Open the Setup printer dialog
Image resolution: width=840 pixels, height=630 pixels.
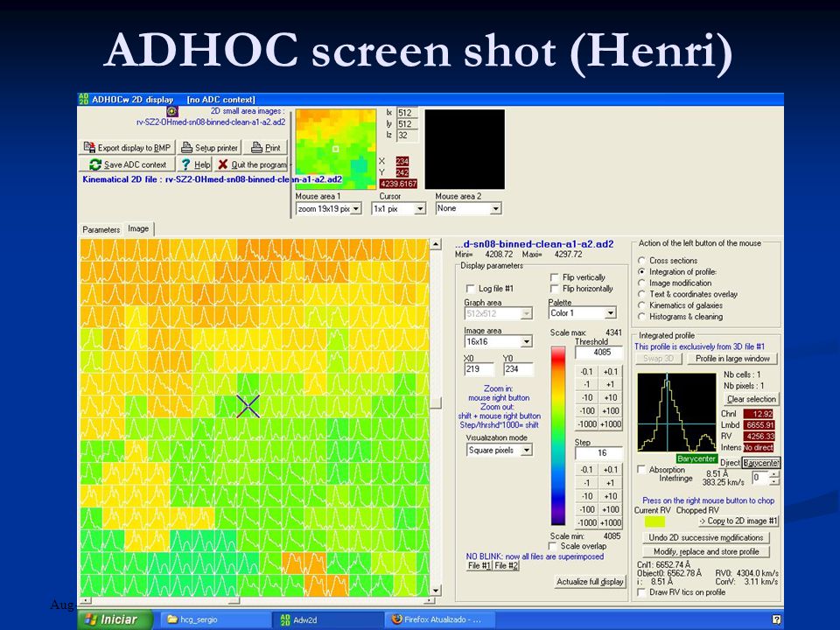(209, 147)
